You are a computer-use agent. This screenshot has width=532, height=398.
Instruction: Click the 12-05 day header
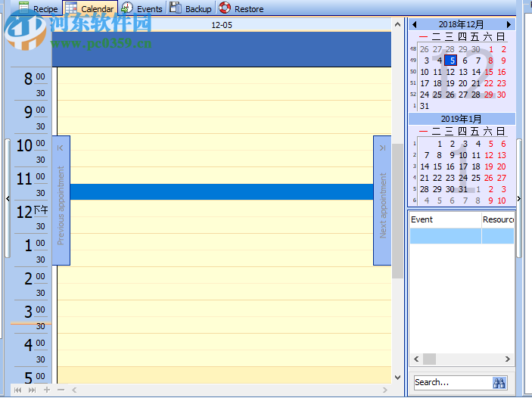coord(222,25)
